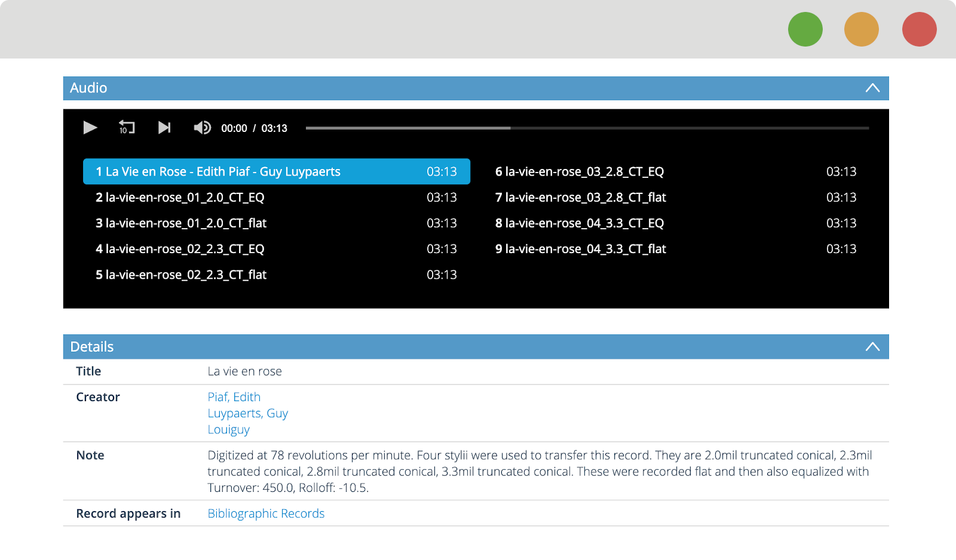Screen dimensions: 956x560
Task: Open the Luypaerts, Guy creator link
Action: point(248,413)
